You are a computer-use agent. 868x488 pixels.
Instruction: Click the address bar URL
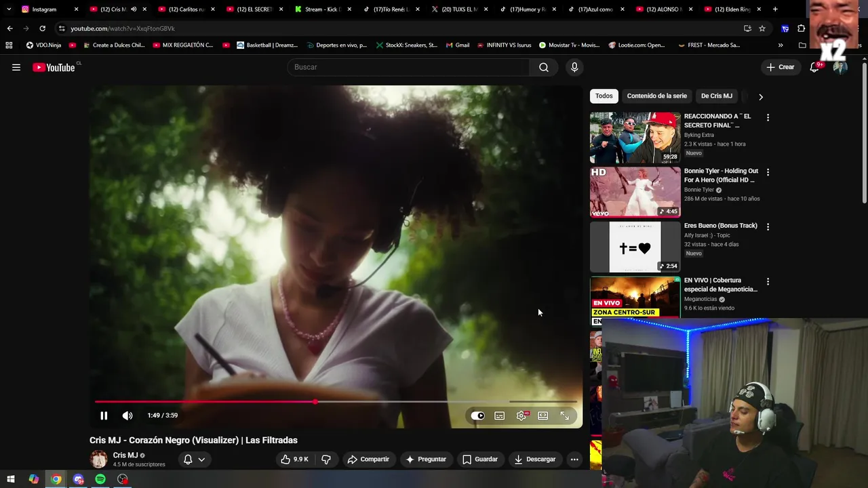pyautogui.click(x=123, y=28)
